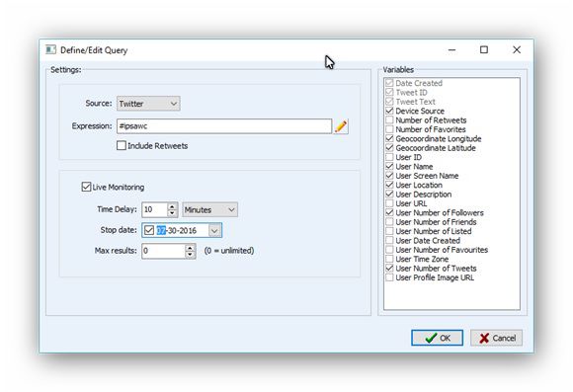This screenshot has height=392, width=573.
Task: Click the Stop date field 07-30-2016
Action: 182,230
